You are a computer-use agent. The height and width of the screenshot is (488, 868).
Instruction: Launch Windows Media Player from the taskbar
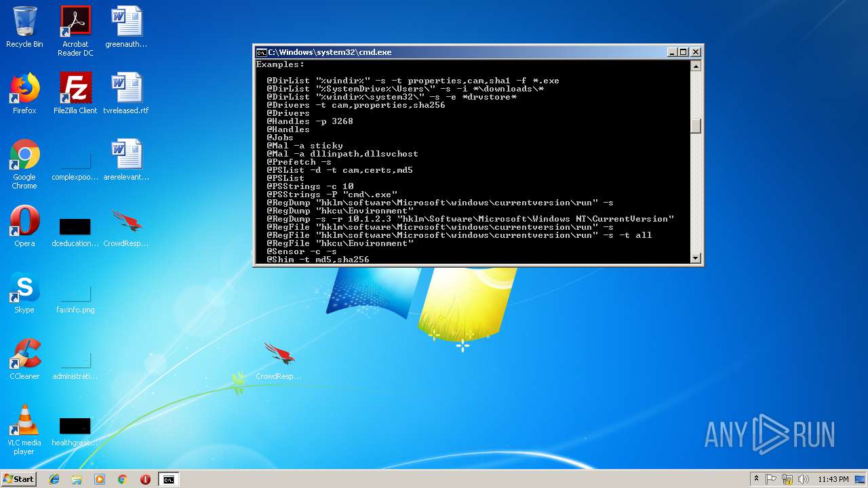(100, 479)
